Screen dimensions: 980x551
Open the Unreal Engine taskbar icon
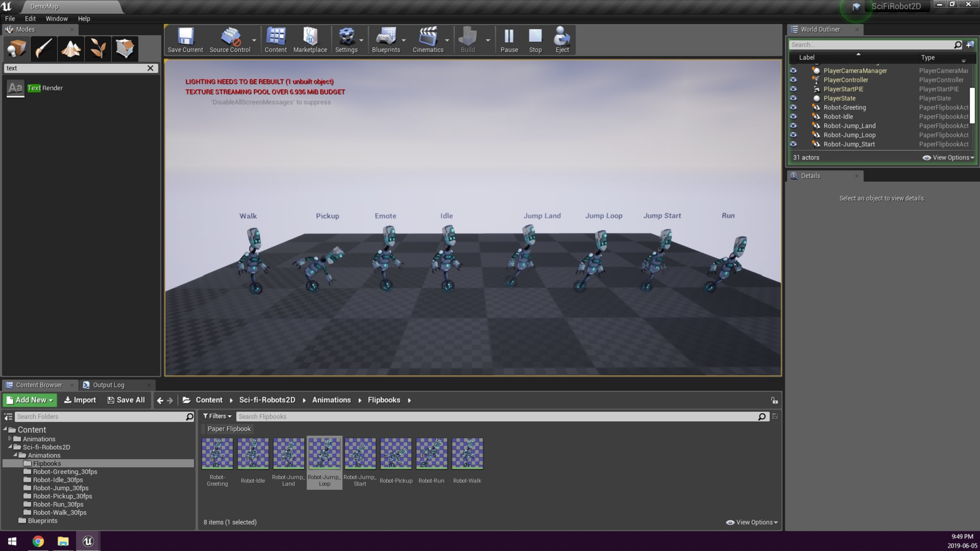88,541
